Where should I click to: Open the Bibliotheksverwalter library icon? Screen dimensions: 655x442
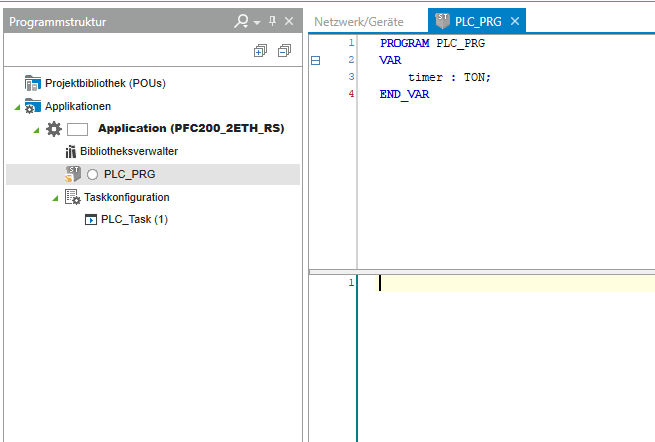71,152
